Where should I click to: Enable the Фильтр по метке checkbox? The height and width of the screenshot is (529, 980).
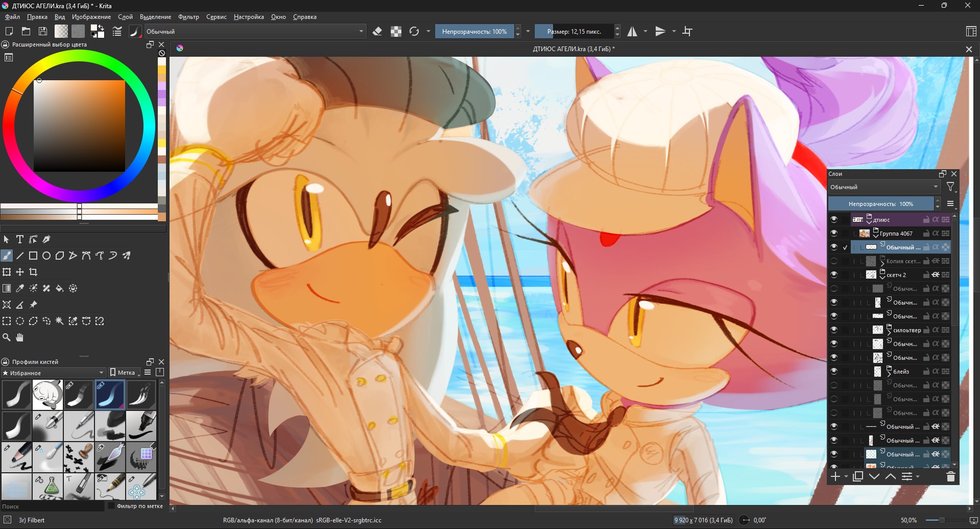tap(112, 506)
